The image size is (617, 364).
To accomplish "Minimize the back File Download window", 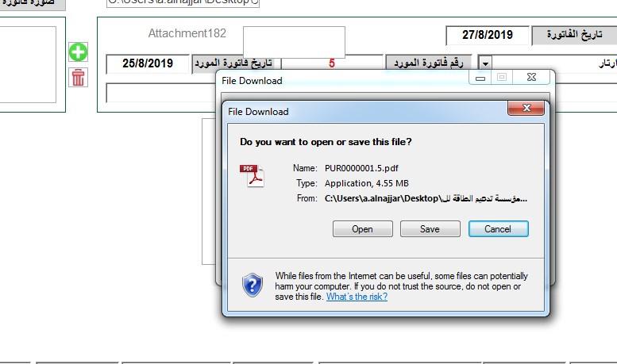I will [x=480, y=78].
